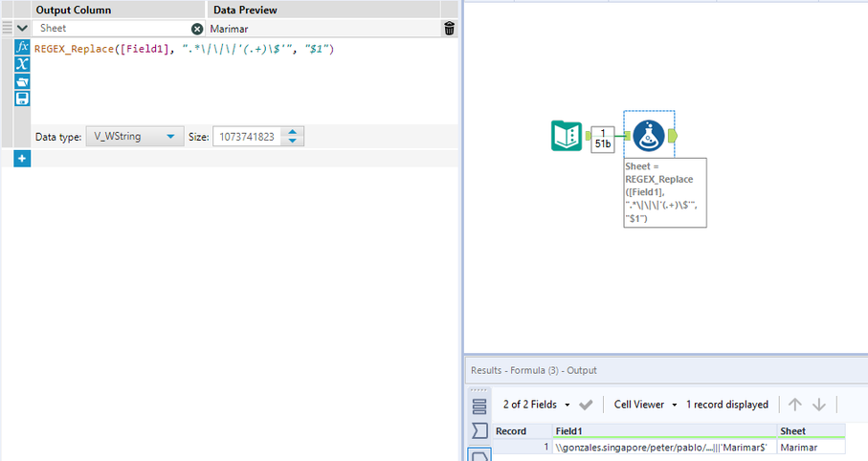Save the expression with the disk icon
The width and height of the screenshot is (868, 461).
coord(22,99)
